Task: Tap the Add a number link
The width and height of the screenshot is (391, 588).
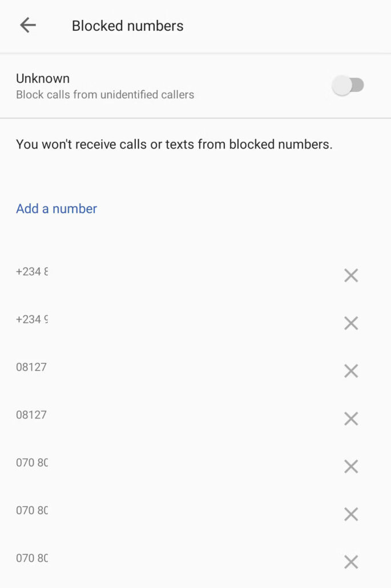Action: point(57,209)
